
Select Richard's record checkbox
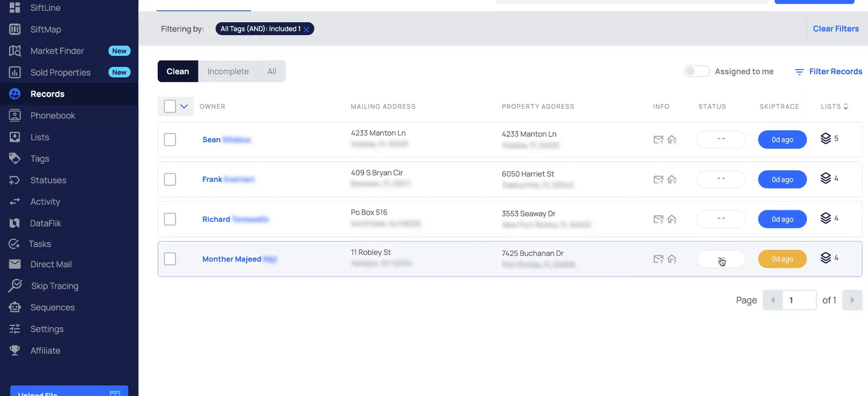[x=170, y=219]
